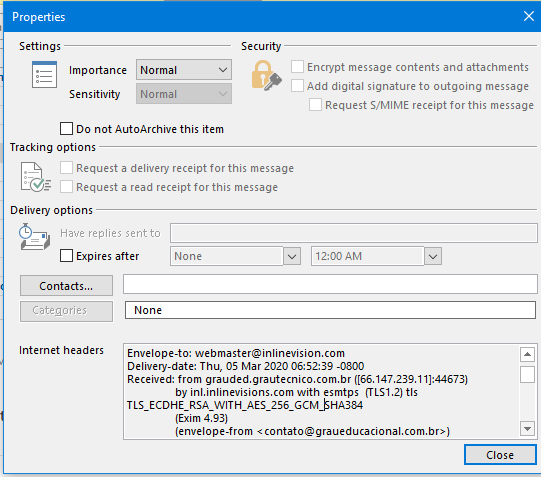Click the Settings list icon
Viewport: 541px width, 477px height.
pyautogui.click(x=44, y=74)
